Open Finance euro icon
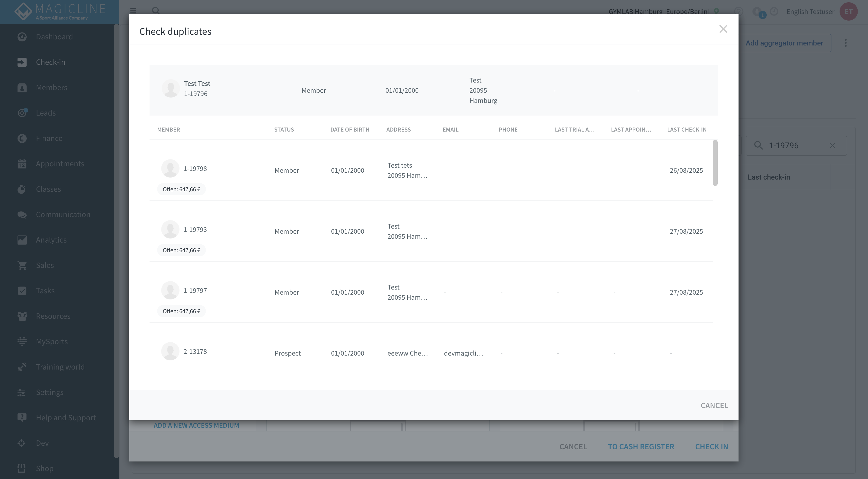 (x=22, y=138)
